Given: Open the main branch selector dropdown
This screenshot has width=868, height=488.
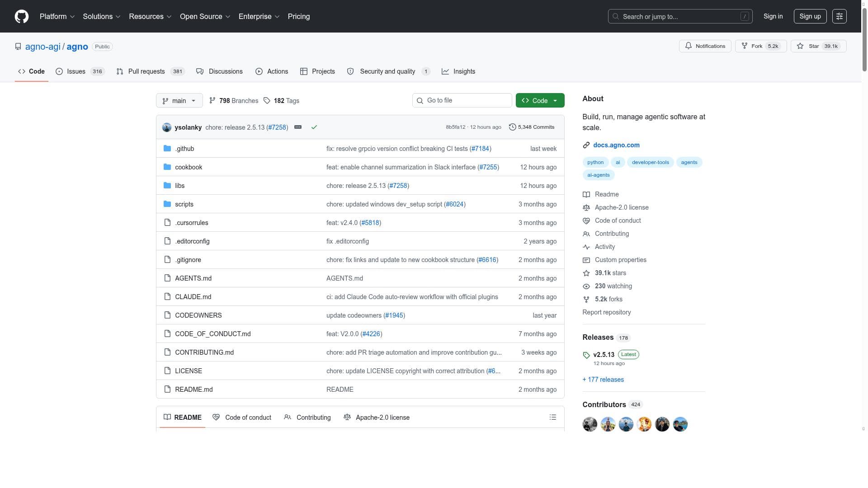Looking at the screenshot, I should pyautogui.click(x=179, y=101).
